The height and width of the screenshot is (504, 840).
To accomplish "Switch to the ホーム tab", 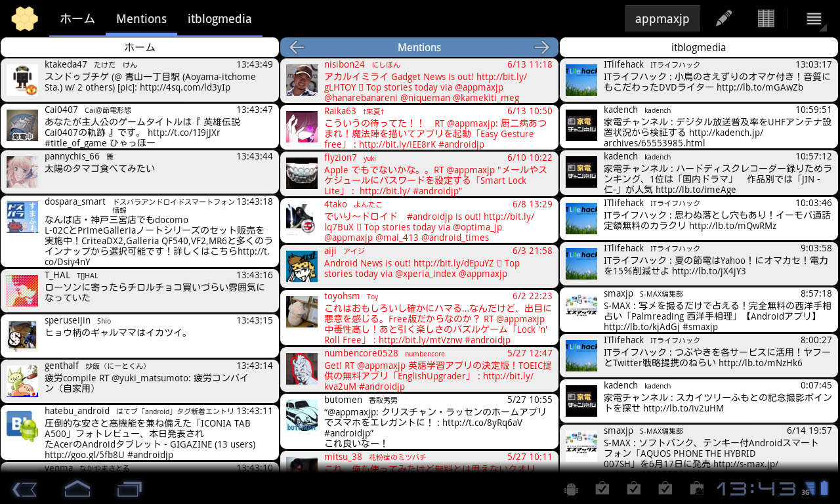I will [77, 18].
